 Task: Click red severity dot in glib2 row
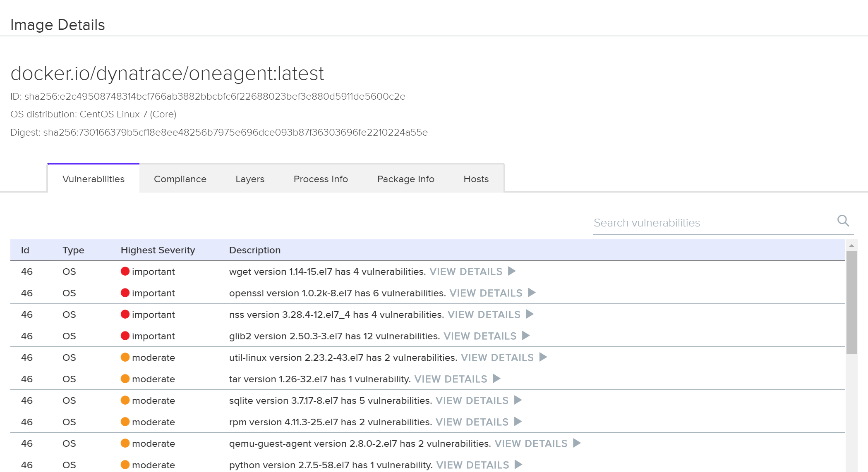(125, 336)
